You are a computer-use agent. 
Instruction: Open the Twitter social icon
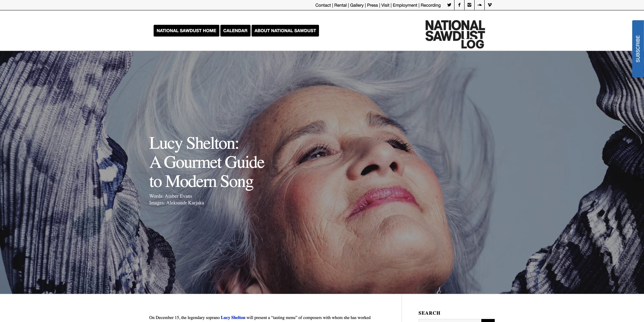449,5
